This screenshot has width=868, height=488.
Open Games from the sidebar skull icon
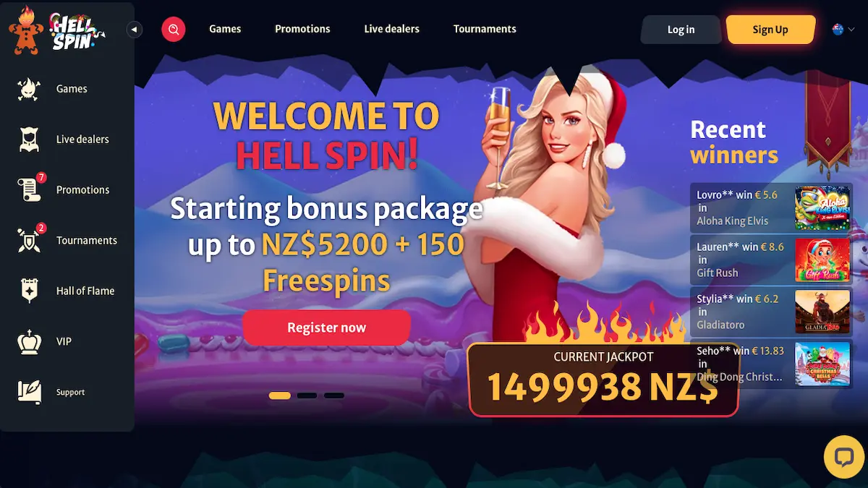click(x=28, y=89)
